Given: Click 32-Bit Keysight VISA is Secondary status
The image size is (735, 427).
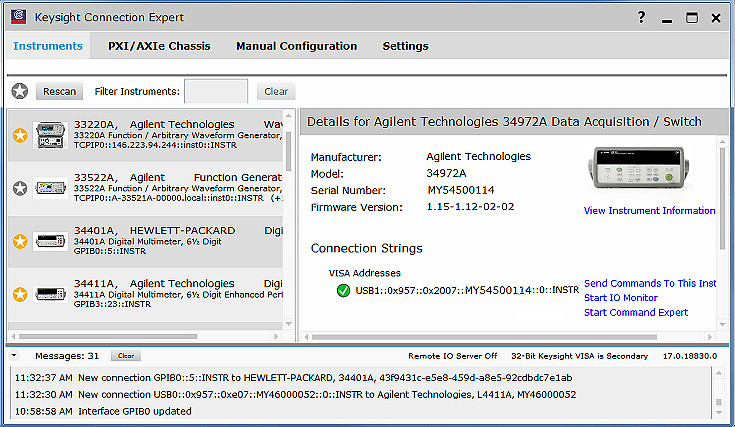Looking at the screenshot, I should [579, 356].
